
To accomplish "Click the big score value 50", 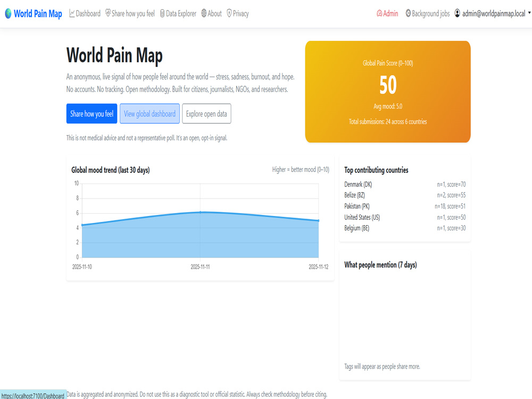I will 388,85.
